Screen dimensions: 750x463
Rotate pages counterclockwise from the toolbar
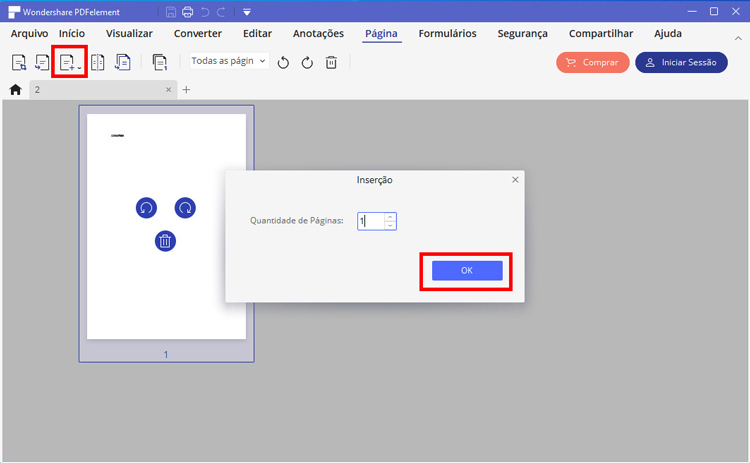tap(283, 62)
